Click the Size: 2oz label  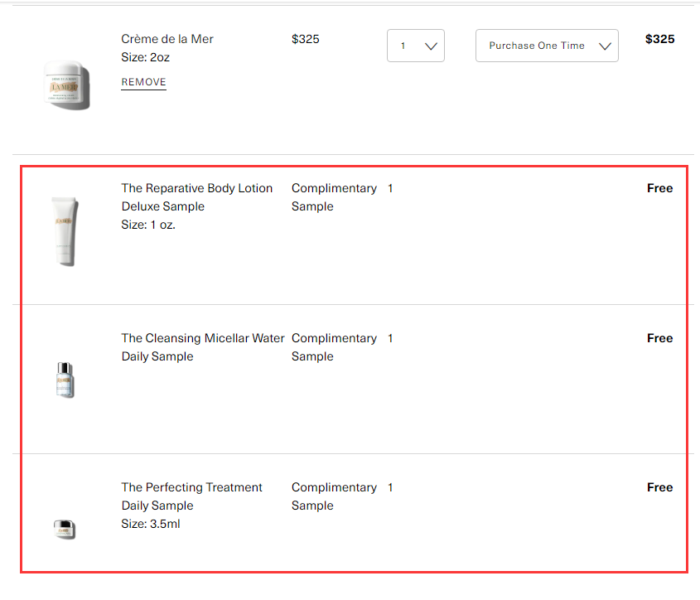point(147,57)
